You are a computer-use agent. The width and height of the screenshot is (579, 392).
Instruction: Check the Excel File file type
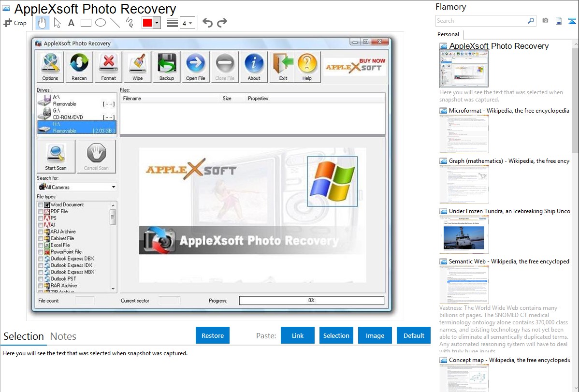click(41, 246)
